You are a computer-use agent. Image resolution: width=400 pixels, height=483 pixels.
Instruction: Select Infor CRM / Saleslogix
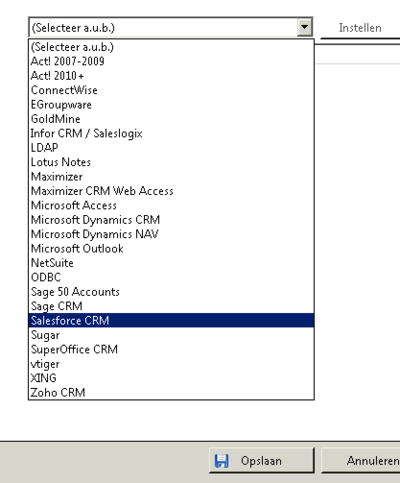click(171, 133)
